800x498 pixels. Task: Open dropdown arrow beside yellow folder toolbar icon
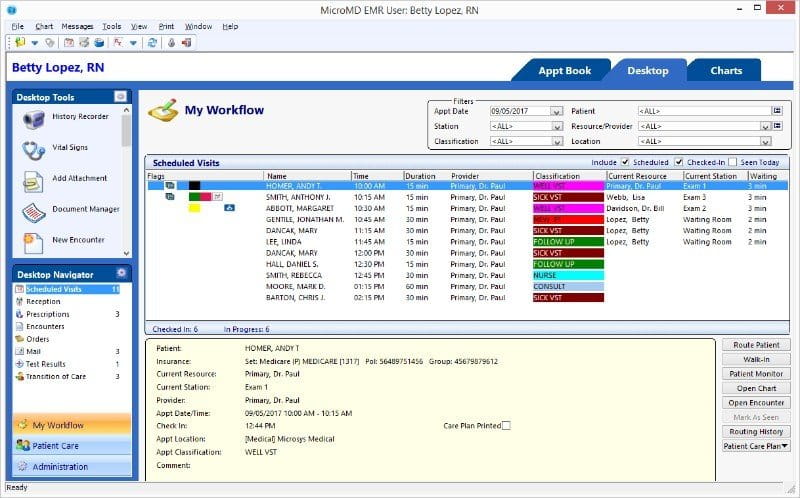click(35, 43)
